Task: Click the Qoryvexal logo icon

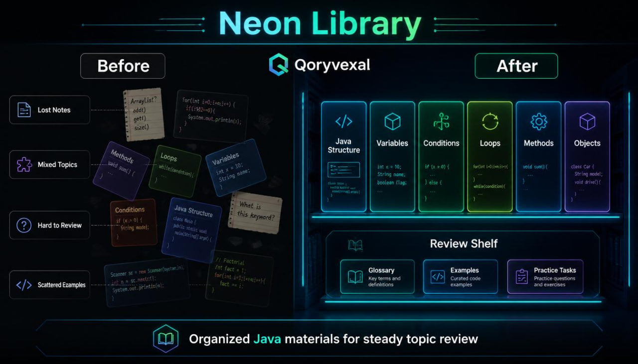Action: click(279, 65)
